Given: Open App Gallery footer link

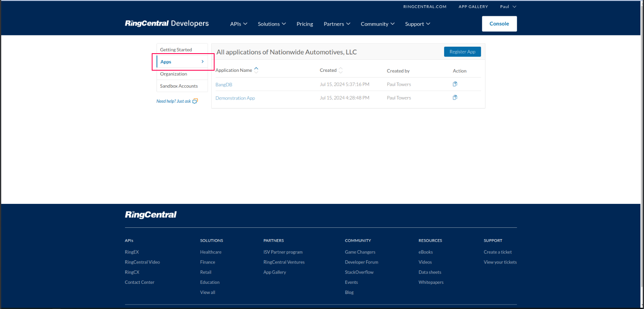Looking at the screenshot, I should (275, 272).
